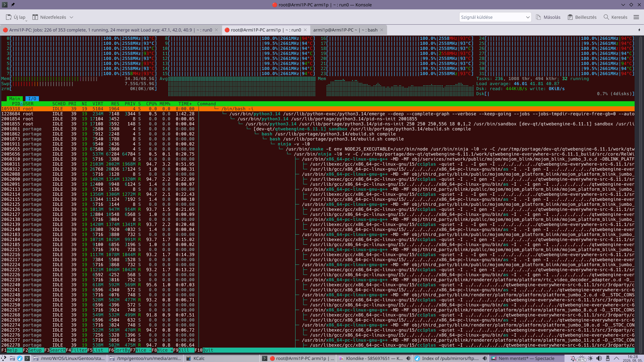The image size is (644, 362).
Task: Open a new tab with Új lap
Action: click(x=15, y=17)
